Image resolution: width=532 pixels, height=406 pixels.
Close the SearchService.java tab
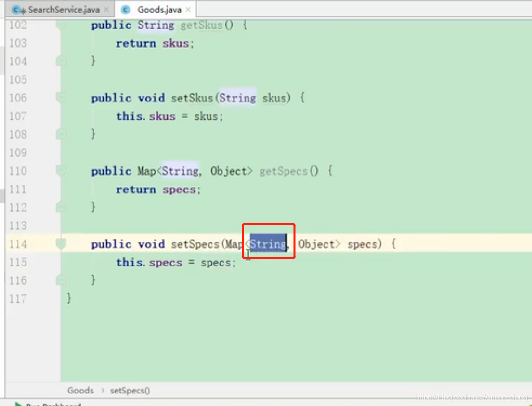tap(106, 10)
